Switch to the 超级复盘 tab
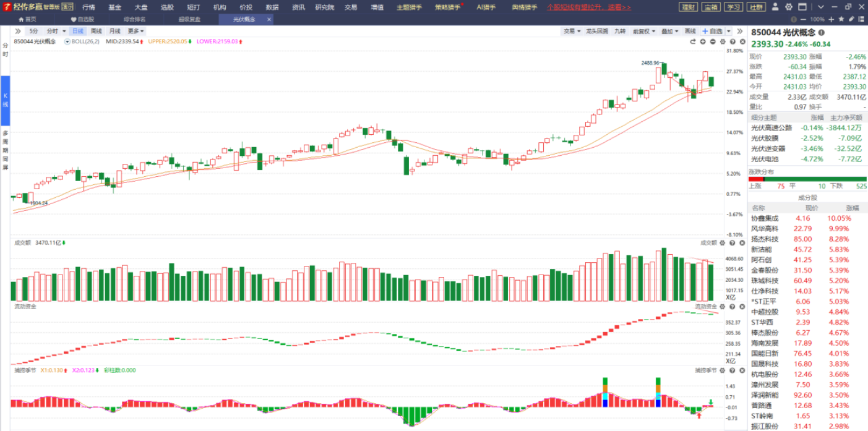Viewport: 868px width, 431px height. [189, 19]
